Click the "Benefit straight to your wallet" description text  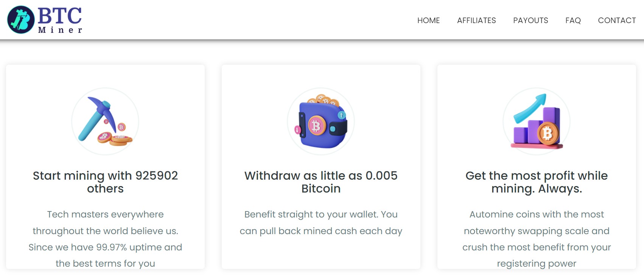[321, 222]
